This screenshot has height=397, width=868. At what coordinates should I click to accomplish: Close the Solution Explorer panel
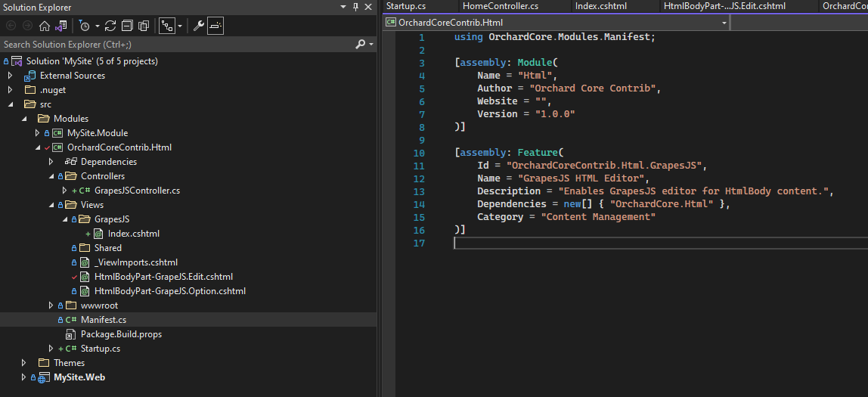point(368,8)
